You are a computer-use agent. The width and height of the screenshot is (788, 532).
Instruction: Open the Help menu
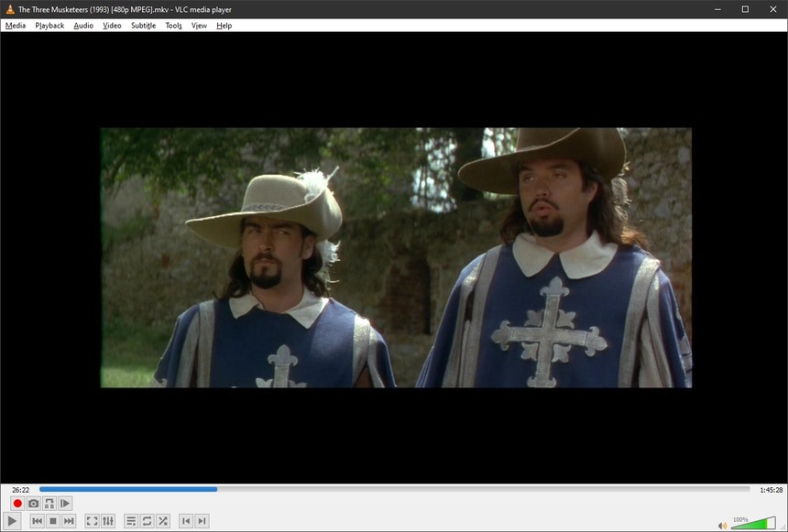pos(224,26)
